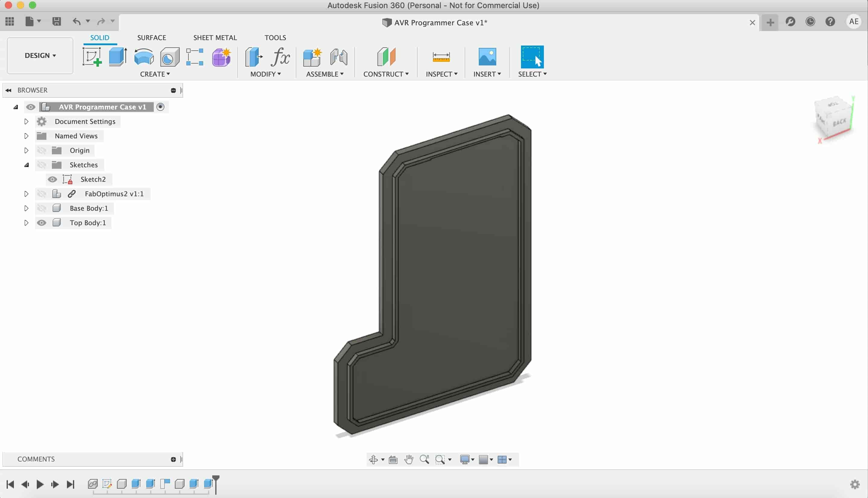Screen dimensions: 868x498
Task: Select the Measure tool
Action: pyautogui.click(x=441, y=57)
